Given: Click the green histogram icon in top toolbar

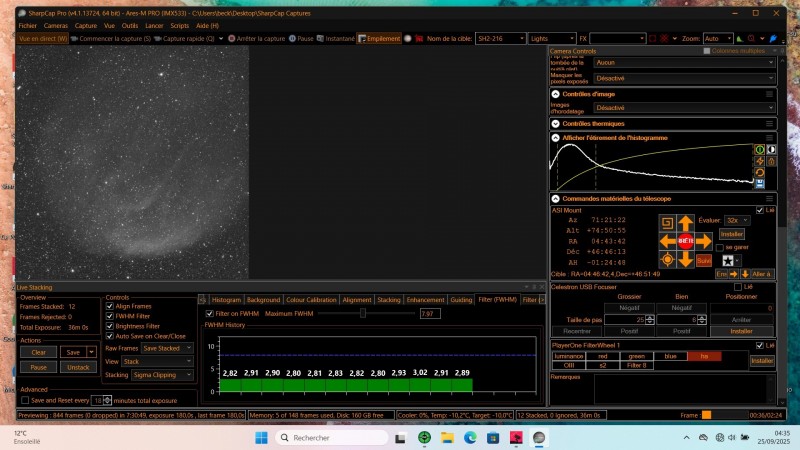Looking at the screenshot, I should (x=740, y=39).
